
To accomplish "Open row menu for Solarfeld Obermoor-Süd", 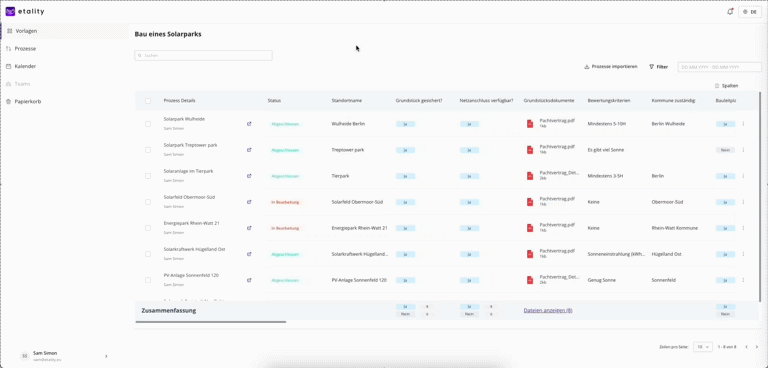I will point(743,202).
